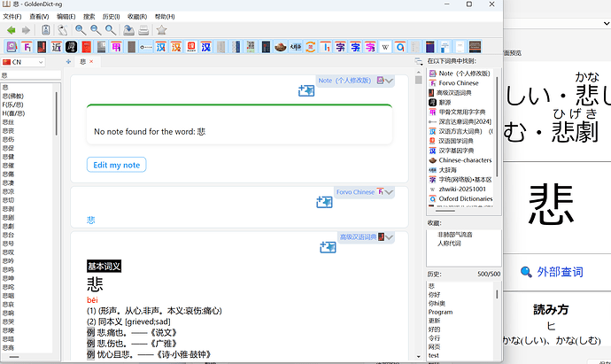
Task: Open the dropdown in the background window
Action: 607,23
